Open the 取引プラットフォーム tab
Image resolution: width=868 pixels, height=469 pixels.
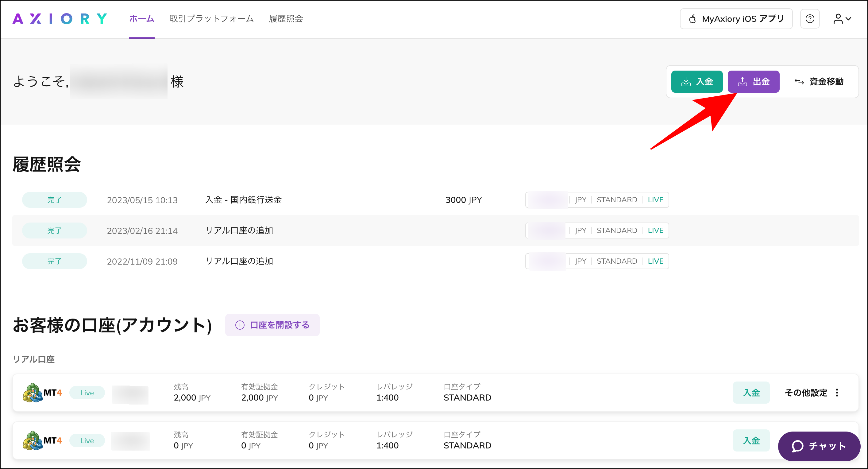[211, 19]
